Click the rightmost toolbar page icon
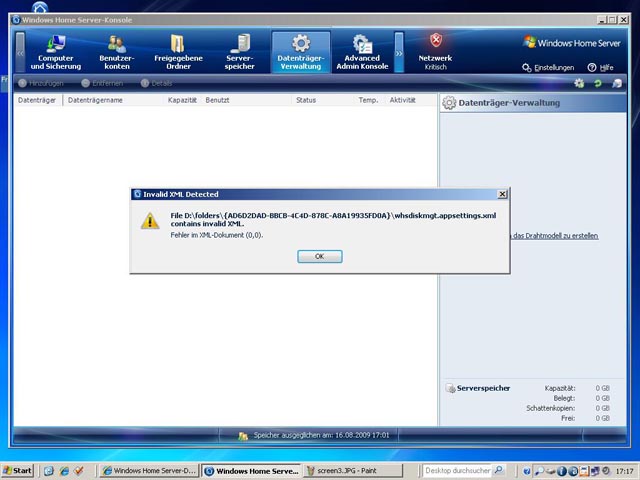The width and height of the screenshot is (640, 480). [x=617, y=83]
